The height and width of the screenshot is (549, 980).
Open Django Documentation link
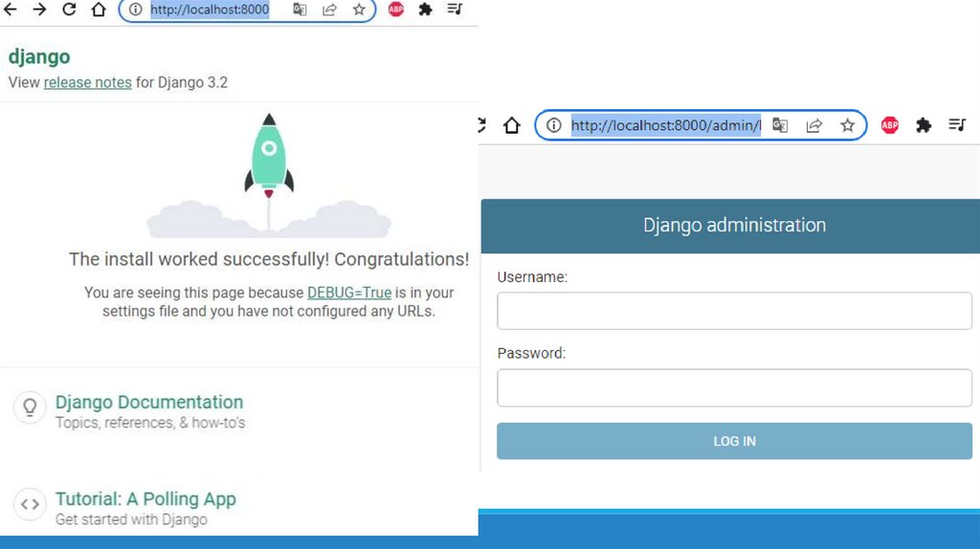click(148, 403)
